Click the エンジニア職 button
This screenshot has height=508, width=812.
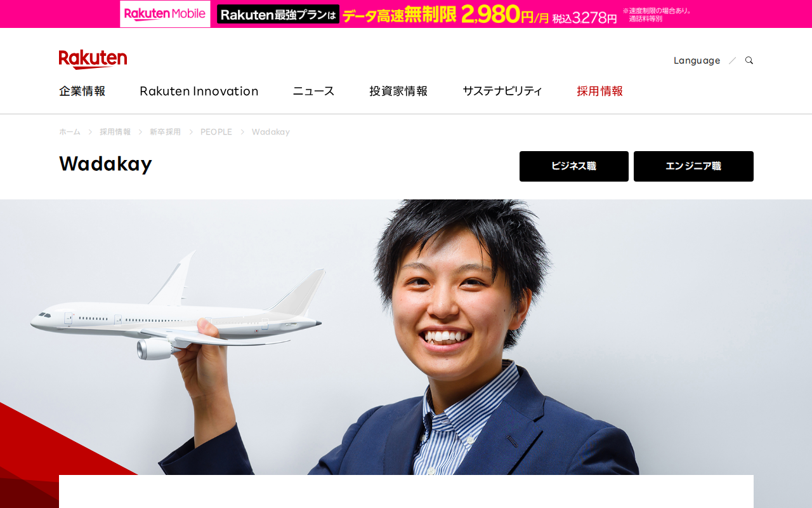click(x=693, y=166)
